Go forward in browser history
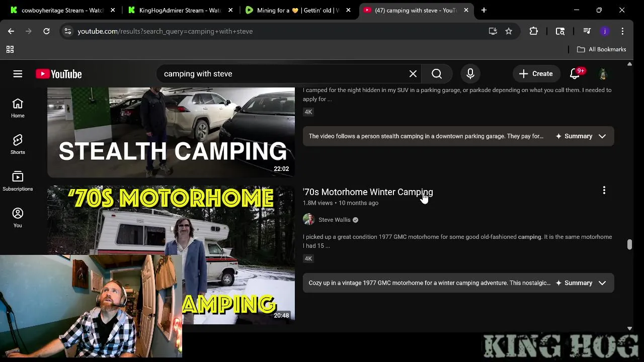Viewport: 644px width, 362px height. pos(29,31)
